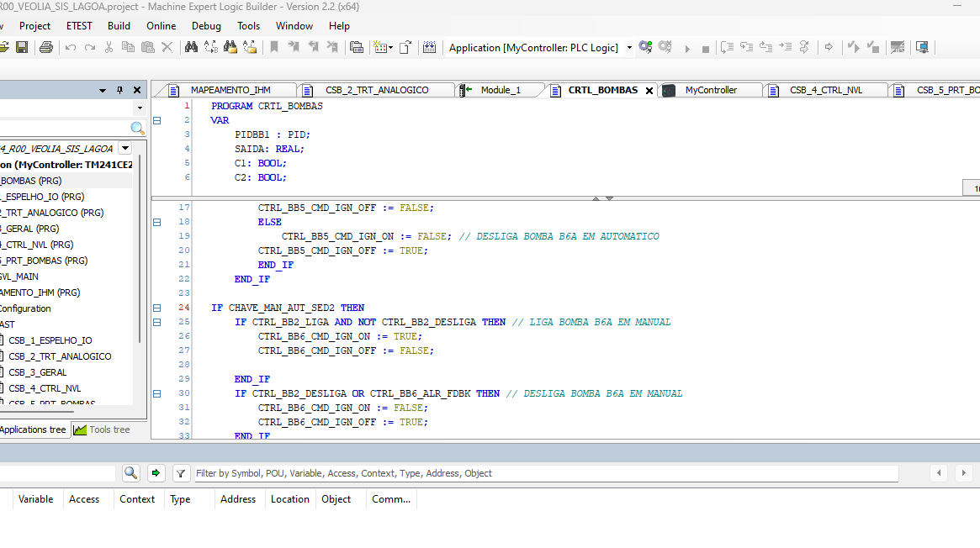Screen dimensions: 980x548
Task: Click the Stop square icon in the toolbar
Action: coord(705,49)
